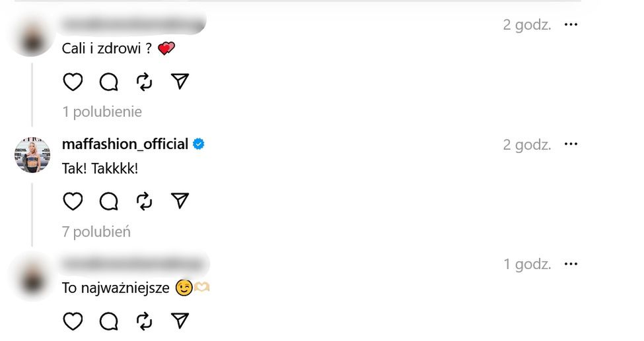View the "1 polubienie" likes list

pyautogui.click(x=102, y=112)
